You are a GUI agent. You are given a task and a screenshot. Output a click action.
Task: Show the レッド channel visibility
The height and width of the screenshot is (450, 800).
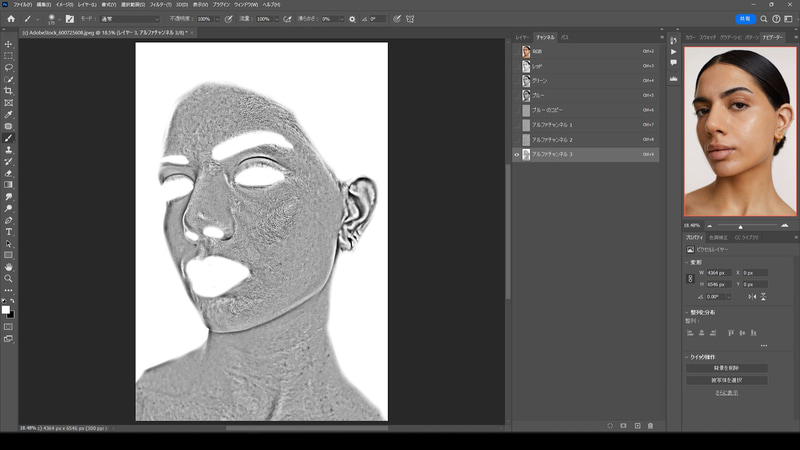click(x=516, y=66)
